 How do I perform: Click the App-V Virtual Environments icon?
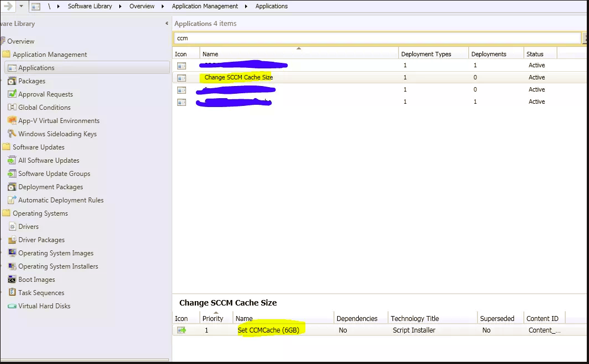tap(12, 120)
